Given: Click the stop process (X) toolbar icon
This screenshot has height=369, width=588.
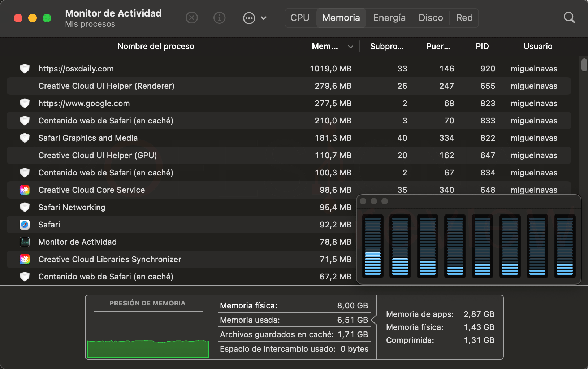Looking at the screenshot, I should [x=192, y=18].
